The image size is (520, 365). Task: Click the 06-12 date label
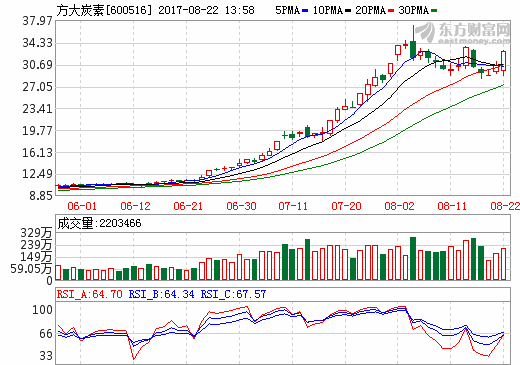[x=135, y=206]
